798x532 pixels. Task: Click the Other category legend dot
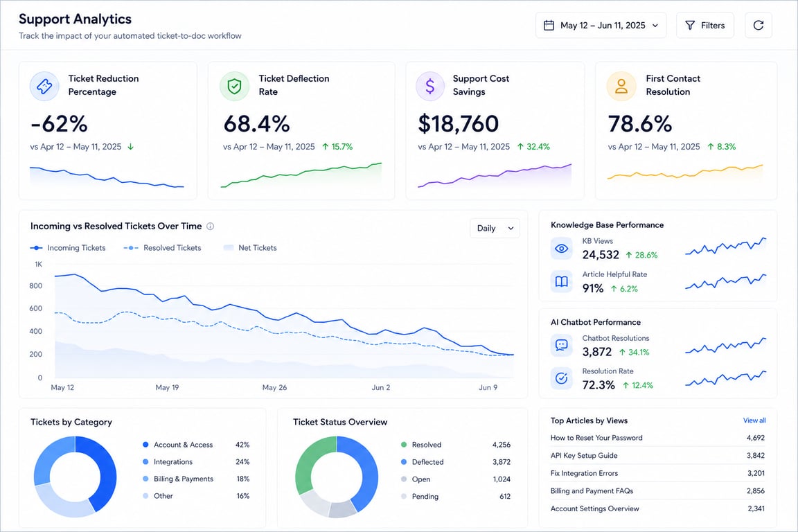[145, 496]
